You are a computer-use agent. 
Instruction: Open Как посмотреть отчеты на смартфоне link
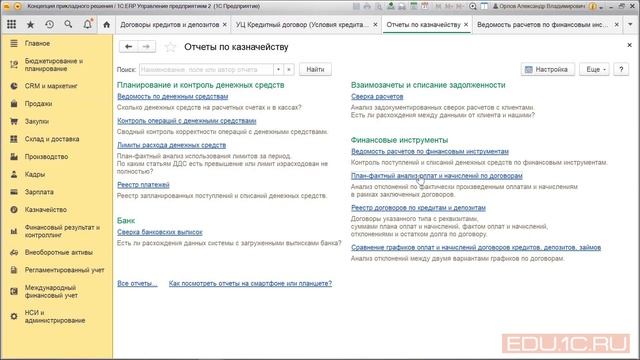point(250,283)
